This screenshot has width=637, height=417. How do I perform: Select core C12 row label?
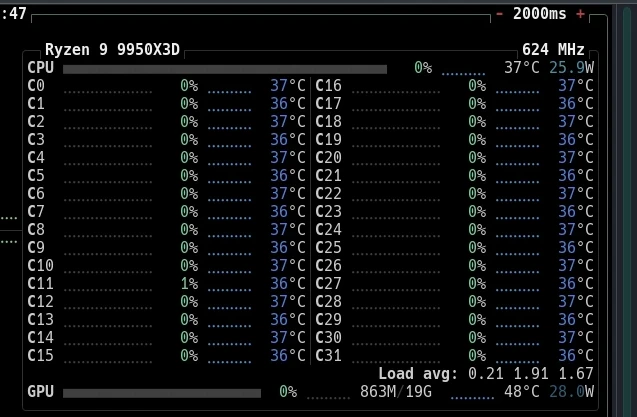tap(40, 302)
